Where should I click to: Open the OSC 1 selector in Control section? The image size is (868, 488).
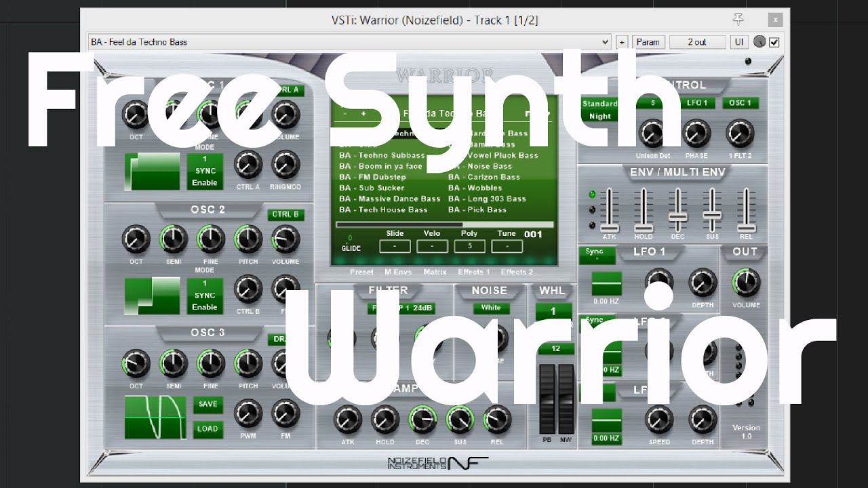point(740,103)
